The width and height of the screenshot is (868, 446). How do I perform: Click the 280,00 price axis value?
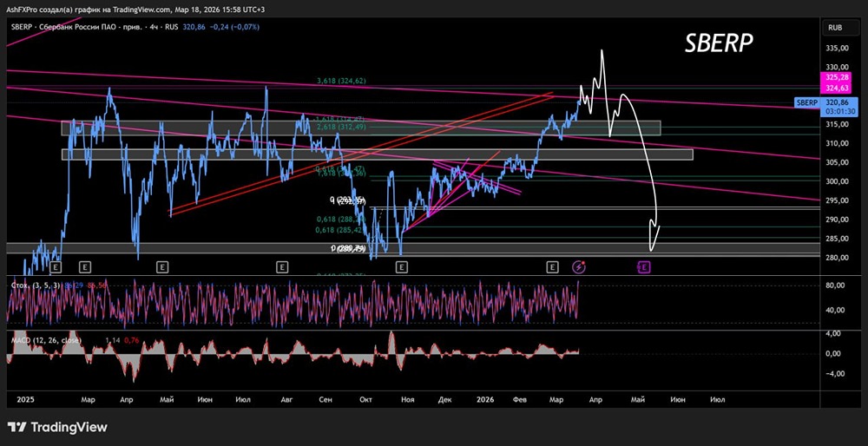(x=837, y=258)
